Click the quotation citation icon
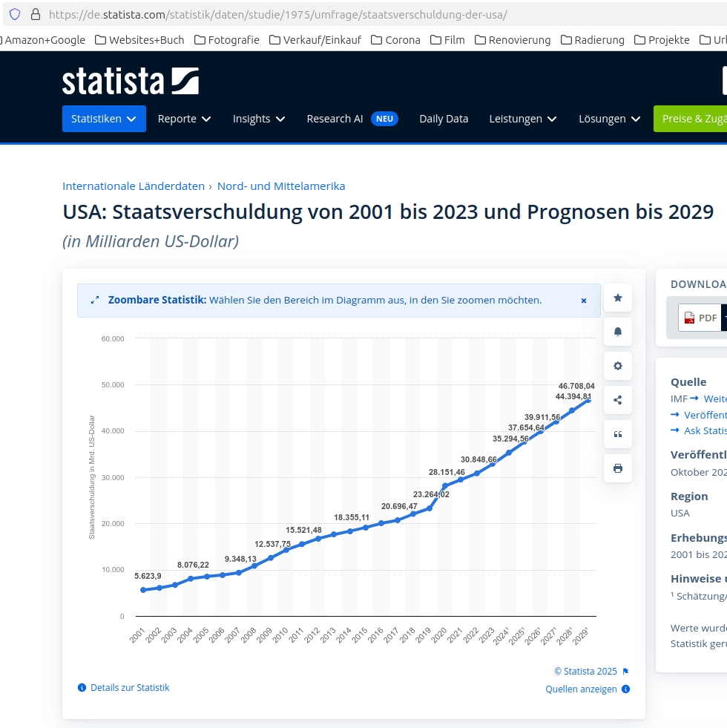 (x=617, y=434)
